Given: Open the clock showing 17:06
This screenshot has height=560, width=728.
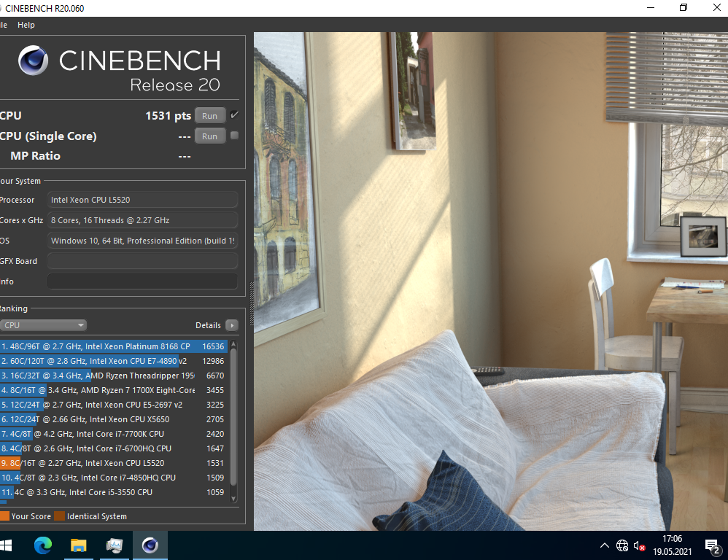Looking at the screenshot, I should click(x=673, y=545).
